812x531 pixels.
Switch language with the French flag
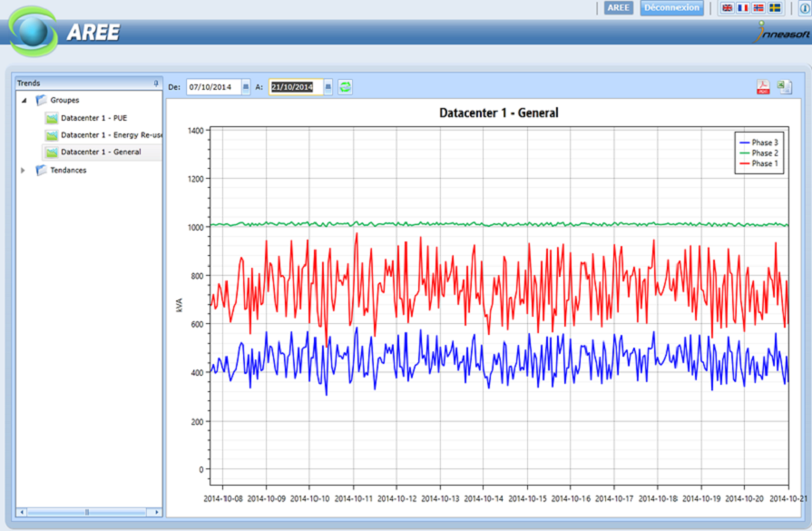pyautogui.click(x=743, y=8)
